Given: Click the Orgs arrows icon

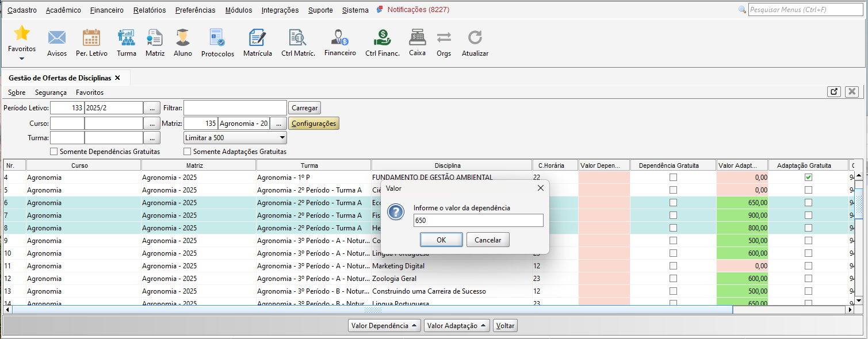Looking at the screenshot, I should [x=443, y=38].
